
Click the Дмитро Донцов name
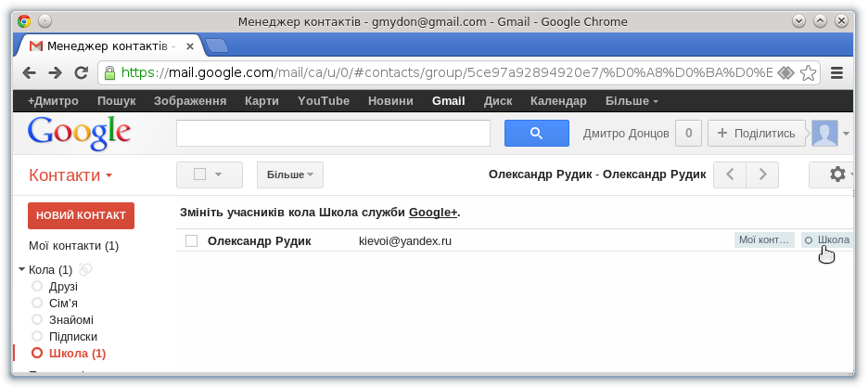626,134
